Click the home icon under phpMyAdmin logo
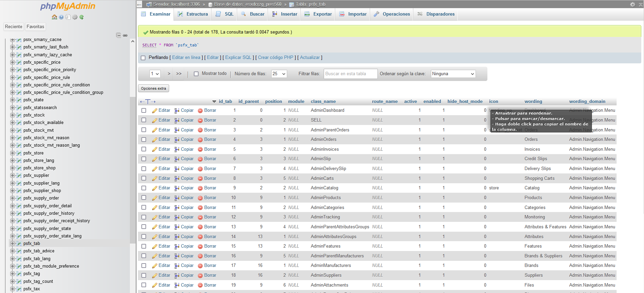Image resolution: width=644 pixels, height=293 pixels. pos(54,17)
